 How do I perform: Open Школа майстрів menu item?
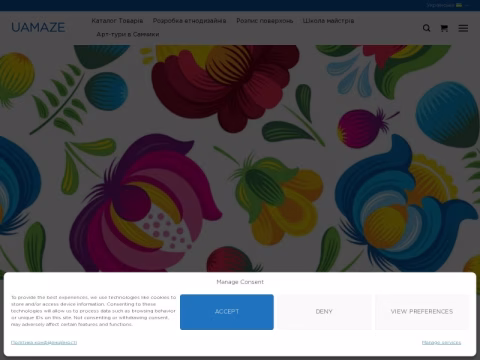point(328,21)
